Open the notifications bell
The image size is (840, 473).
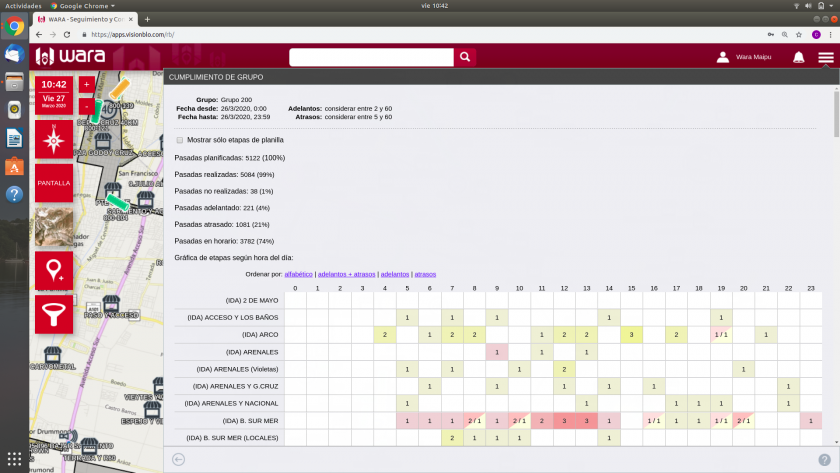pos(798,58)
